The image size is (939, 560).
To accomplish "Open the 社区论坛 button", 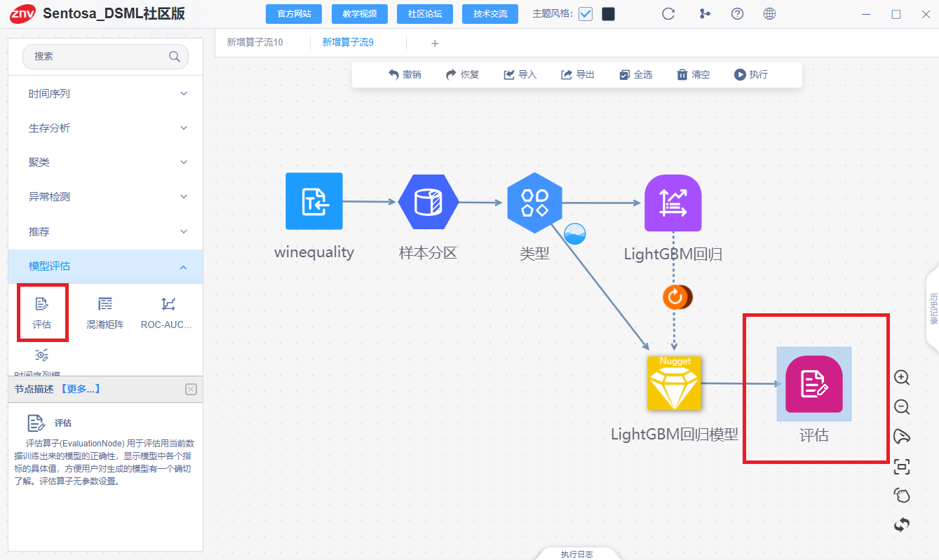I will (425, 14).
